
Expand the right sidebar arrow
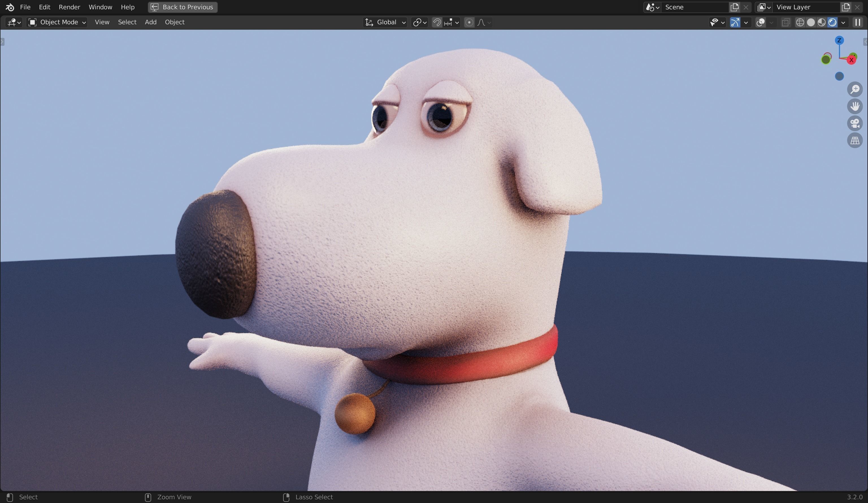point(865,42)
